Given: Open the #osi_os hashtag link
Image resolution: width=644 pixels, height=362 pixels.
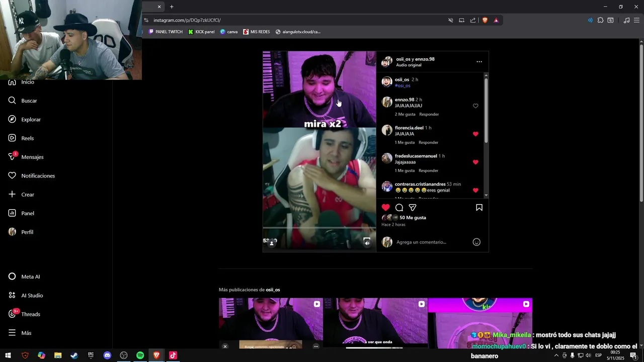Looking at the screenshot, I should pos(403,85).
